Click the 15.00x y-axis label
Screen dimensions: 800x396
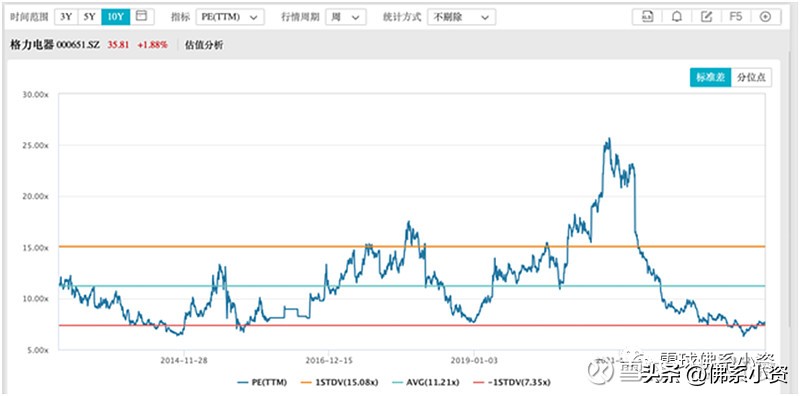tap(35, 248)
